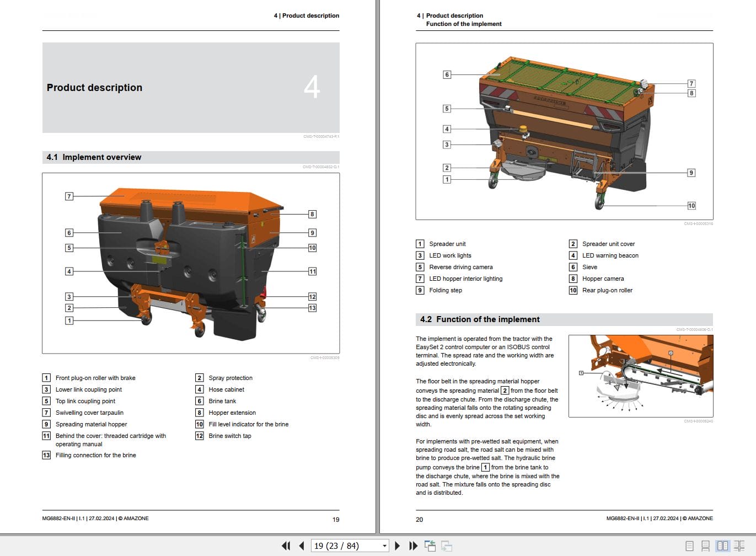The width and height of the screenshot is (756, 556).
Task: Click legend text Brine switch tap
Action: tap(230, 436)
